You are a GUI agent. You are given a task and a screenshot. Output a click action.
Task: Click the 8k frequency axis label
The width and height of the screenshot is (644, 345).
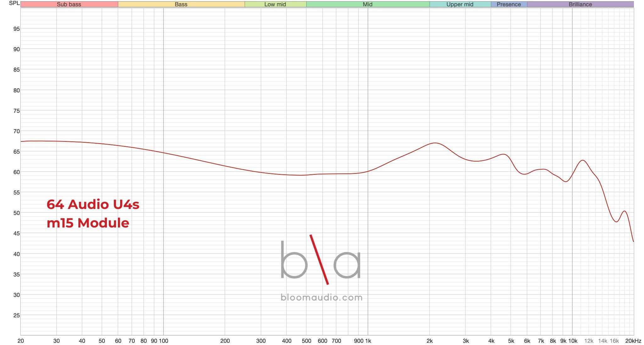pyautogui.click(x=553, y=341)
